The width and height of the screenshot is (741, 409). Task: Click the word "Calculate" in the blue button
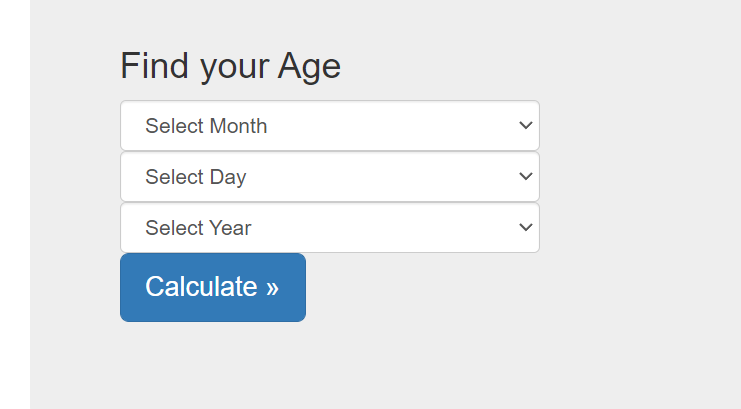pos(201,287)
